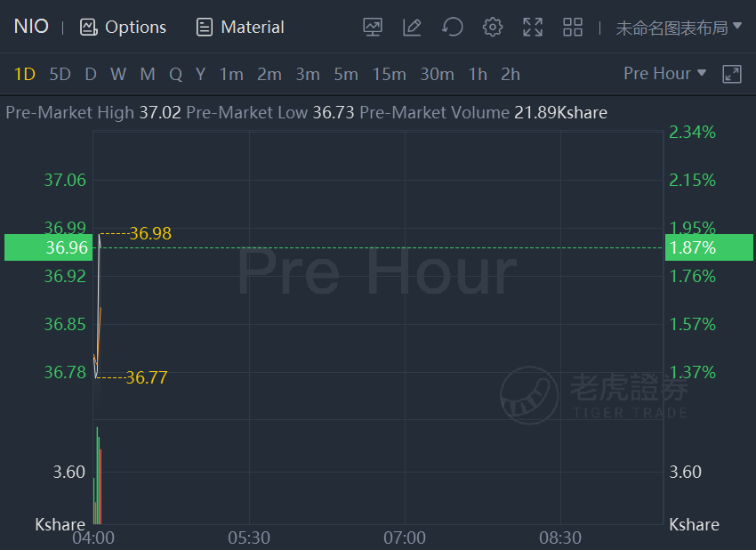This screenshot has width=756, height=550.
Task: Select the drawing pencil tool icon
Action: [412, 27]
